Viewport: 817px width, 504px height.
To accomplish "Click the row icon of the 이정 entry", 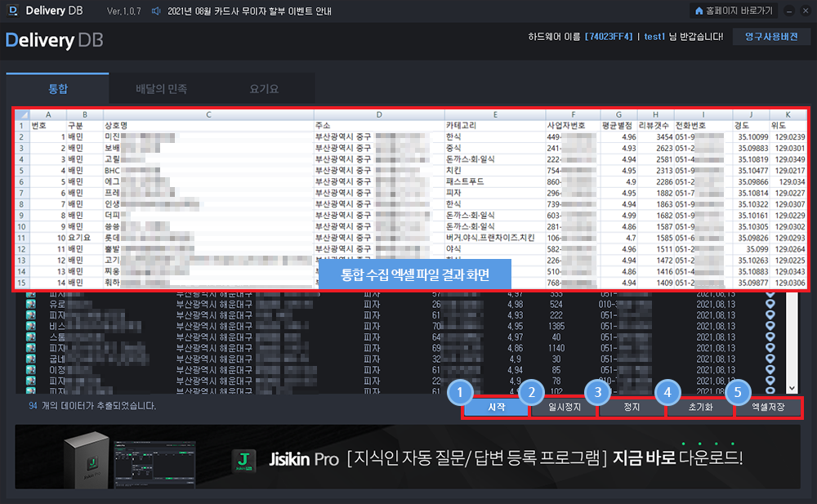I will click(31, 369).
